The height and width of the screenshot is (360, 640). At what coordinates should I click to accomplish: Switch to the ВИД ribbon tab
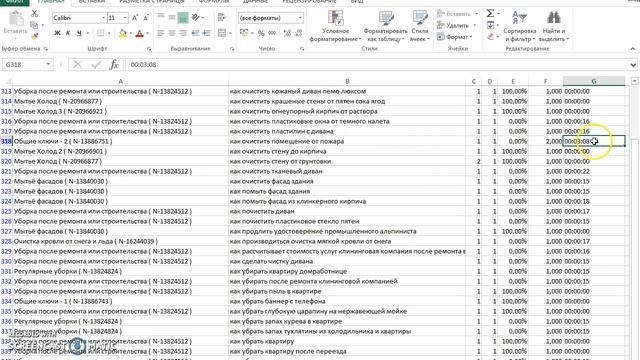point(357,2)
